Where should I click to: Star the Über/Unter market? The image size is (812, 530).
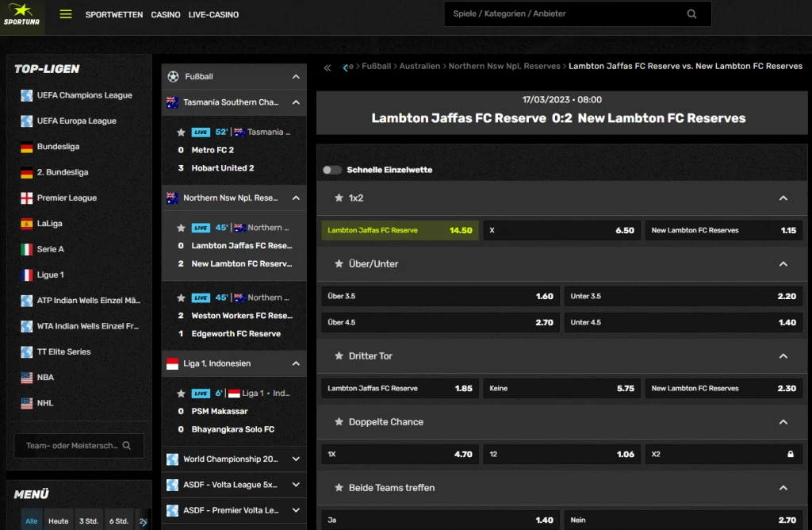point(339,263)
